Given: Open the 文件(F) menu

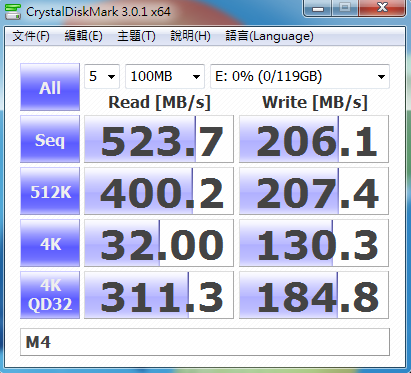Looking at the screenshot, I should tap(31, 36).
